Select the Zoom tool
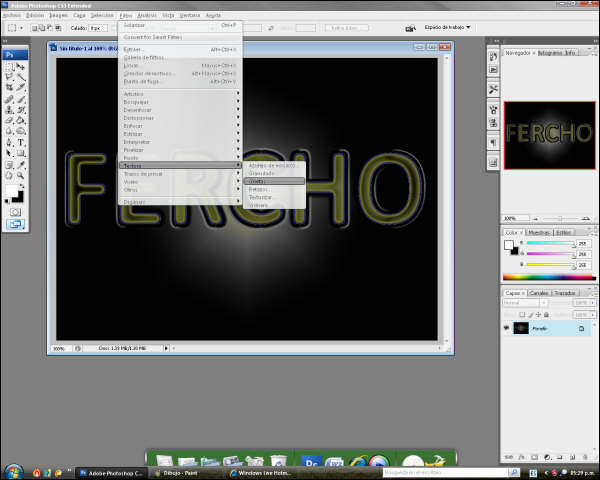 tap(21, 176)
